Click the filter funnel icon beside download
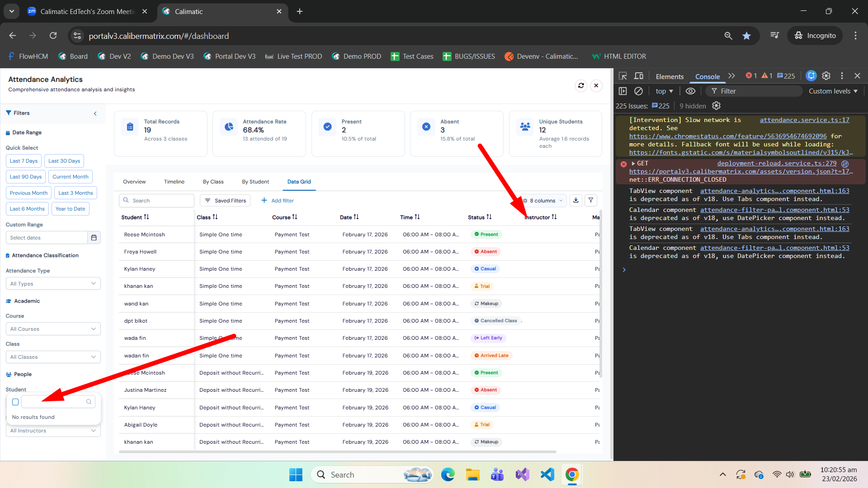Image resolution: width=868 pixels, height=488 pixels. click(x=591, y=200)
